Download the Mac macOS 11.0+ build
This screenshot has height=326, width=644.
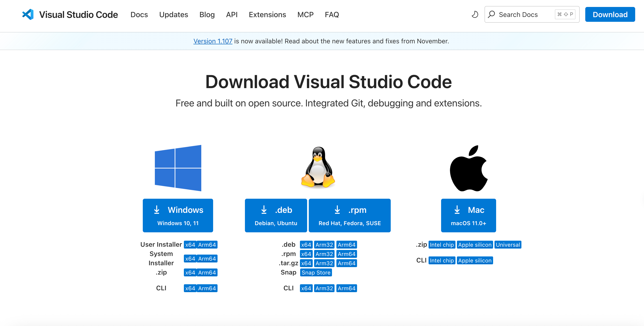[x=468, y=215]
